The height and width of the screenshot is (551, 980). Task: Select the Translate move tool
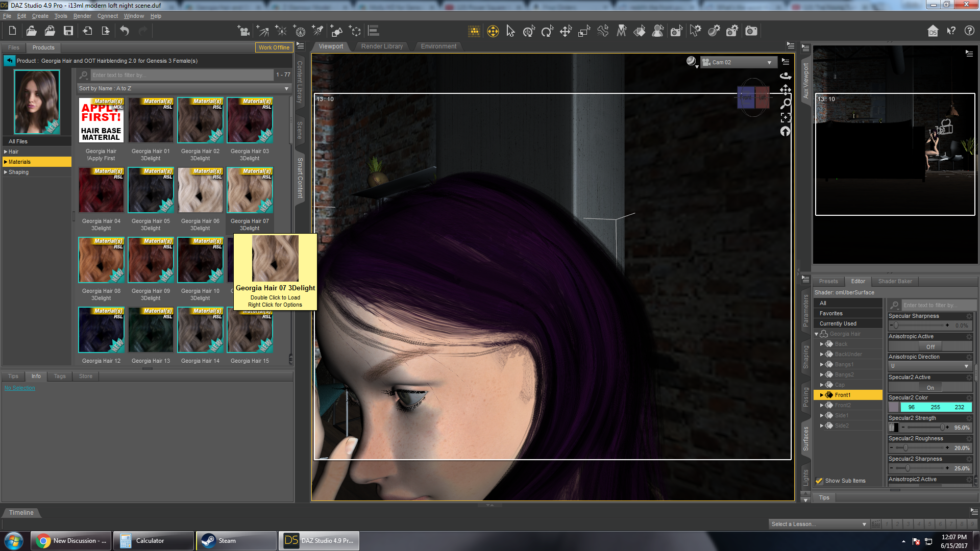coord(566,31)
